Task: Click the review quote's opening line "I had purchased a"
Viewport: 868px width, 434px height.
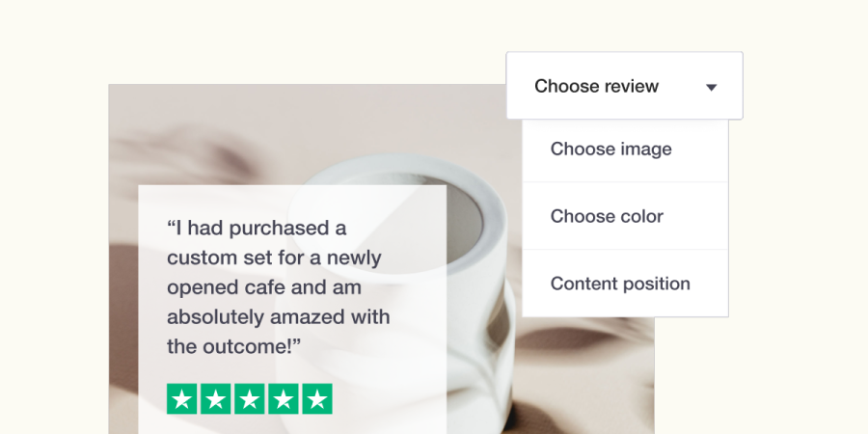Action: [257, 228]
